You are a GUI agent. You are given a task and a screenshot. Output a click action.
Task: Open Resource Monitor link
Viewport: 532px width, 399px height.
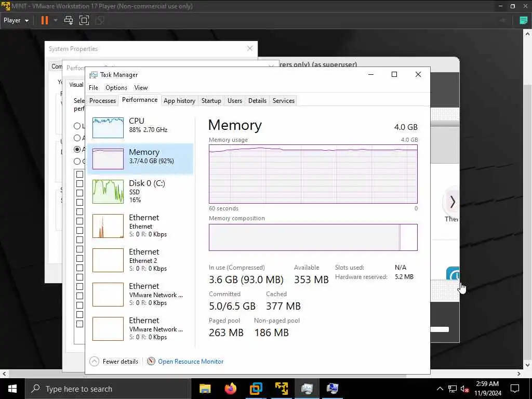[191, 362]
